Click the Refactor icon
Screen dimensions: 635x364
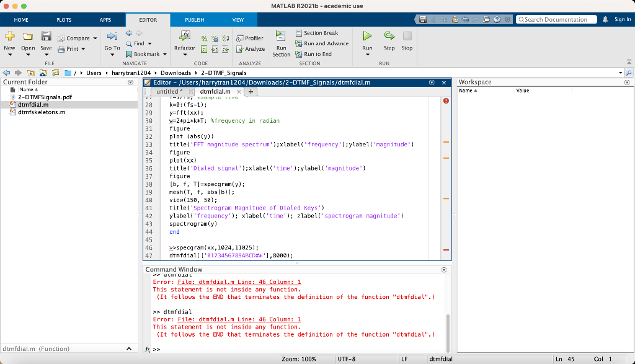[184, 37]
